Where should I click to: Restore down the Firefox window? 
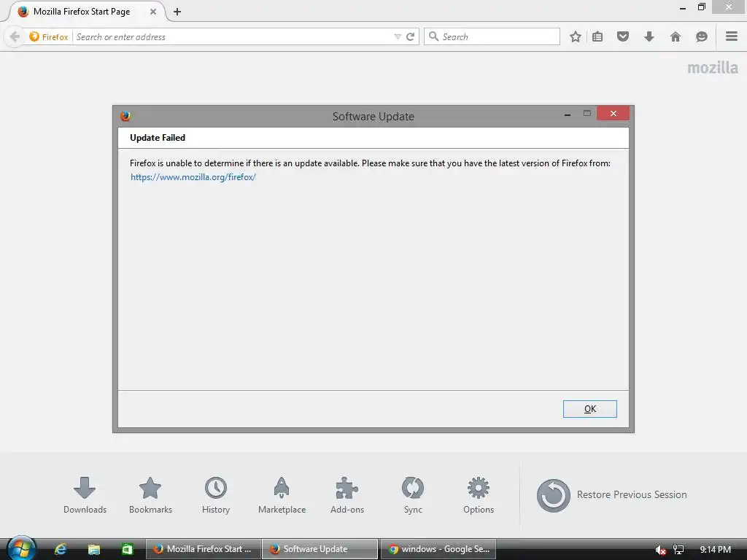701,7
